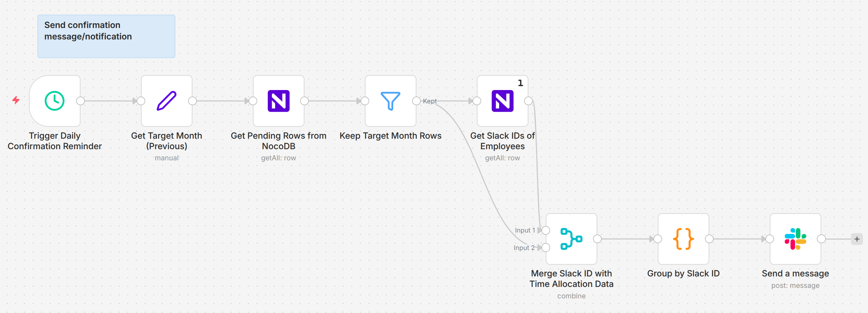Click the Slack icon on Send a message
This screenshot has width=868, height=313.
[795, 239]
